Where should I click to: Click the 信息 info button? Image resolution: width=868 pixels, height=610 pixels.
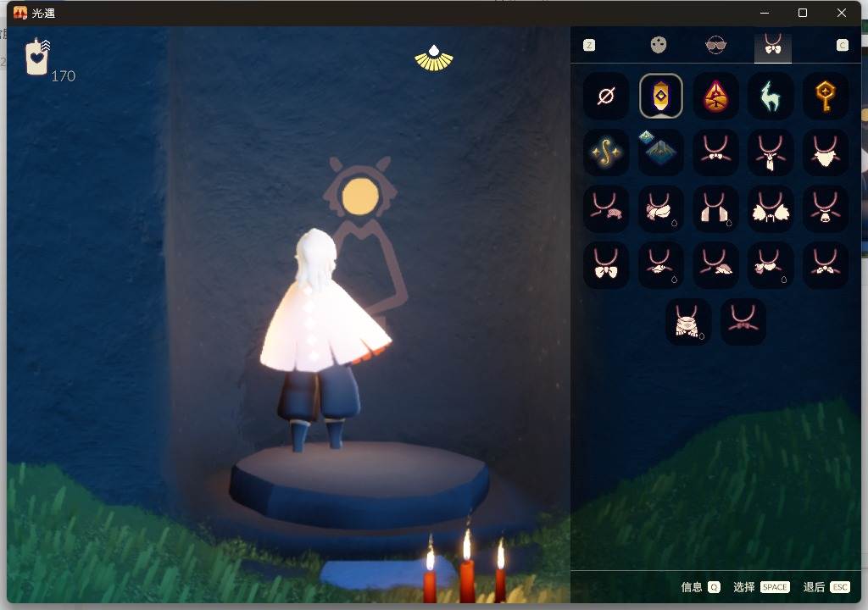point(700,587)
